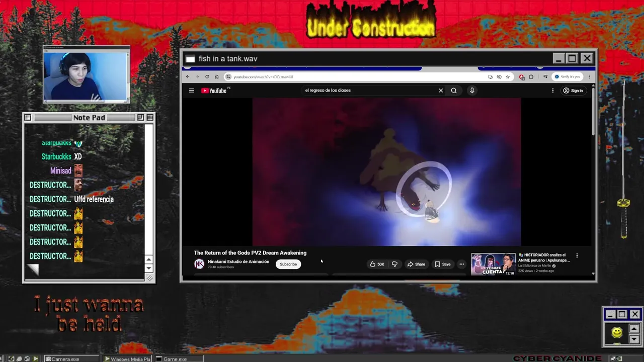The image size is (644, 362).
Task: Save the video to a playlist
Action: [443, 264]
